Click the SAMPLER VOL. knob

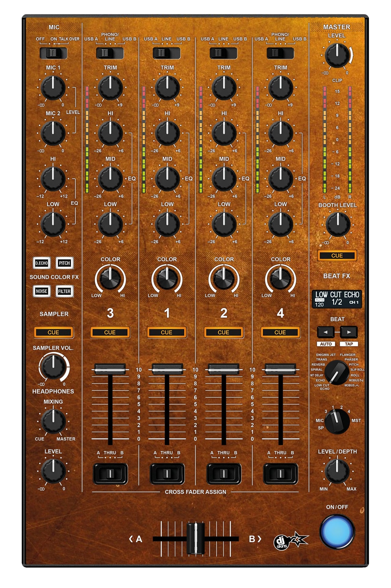(x=53, y=367)
